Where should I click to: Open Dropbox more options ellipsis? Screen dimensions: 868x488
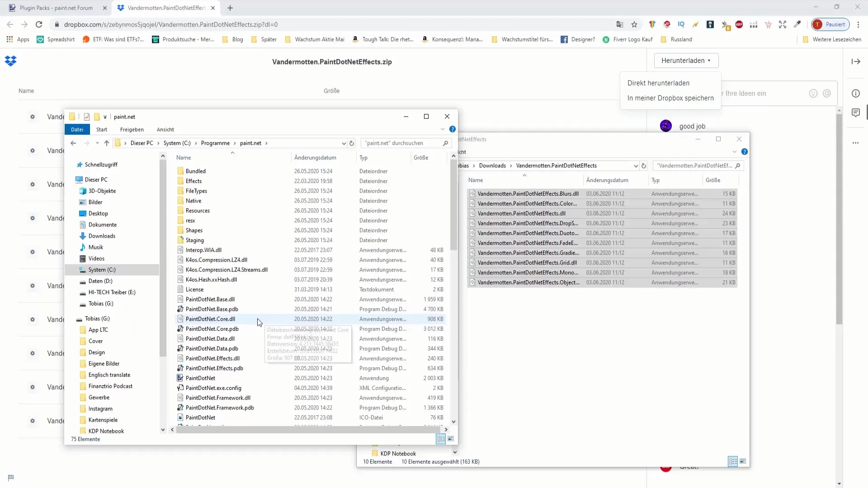(855, 143)
